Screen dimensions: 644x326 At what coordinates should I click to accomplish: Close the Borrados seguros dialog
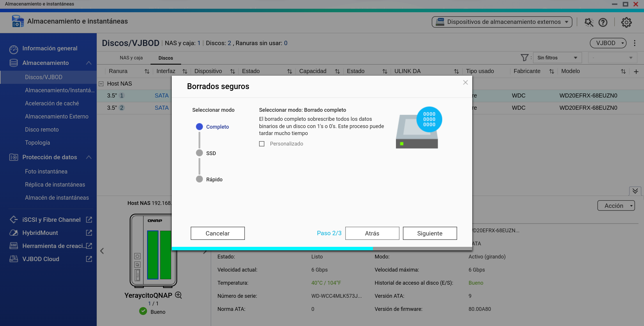point(465,83)
